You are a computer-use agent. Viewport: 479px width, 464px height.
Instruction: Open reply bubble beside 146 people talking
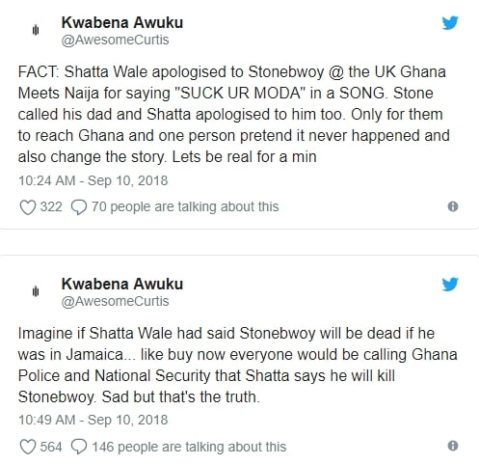[79, 447]
